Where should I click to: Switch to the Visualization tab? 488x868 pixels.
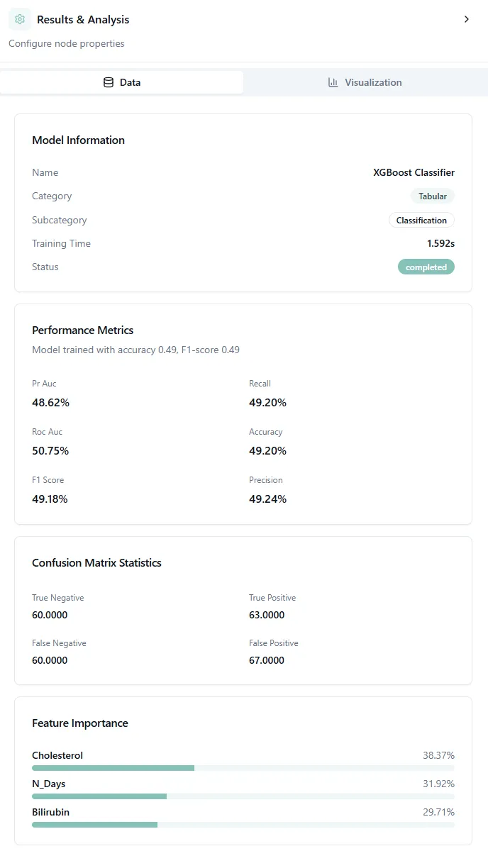(x=365, y=82)
